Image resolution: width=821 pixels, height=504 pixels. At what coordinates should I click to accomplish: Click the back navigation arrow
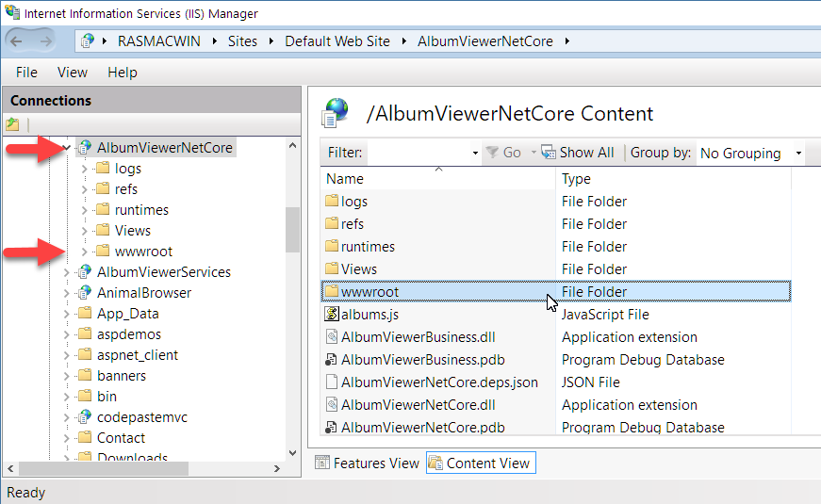click(x=16, y=41)
